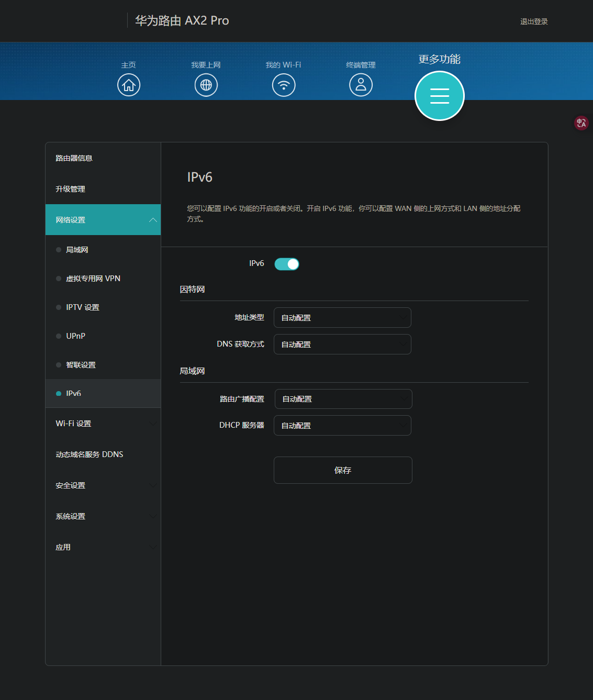This screenshot has height=700, width=593.
Task: Select 升级管理 in the sidebar
Action: (103, 189)
